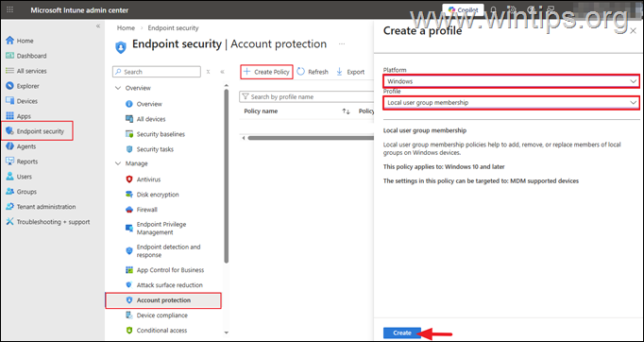Click Troubleshooting + support wrench icon
Viewport: 644px width, 342px height.
click(9, 222)
